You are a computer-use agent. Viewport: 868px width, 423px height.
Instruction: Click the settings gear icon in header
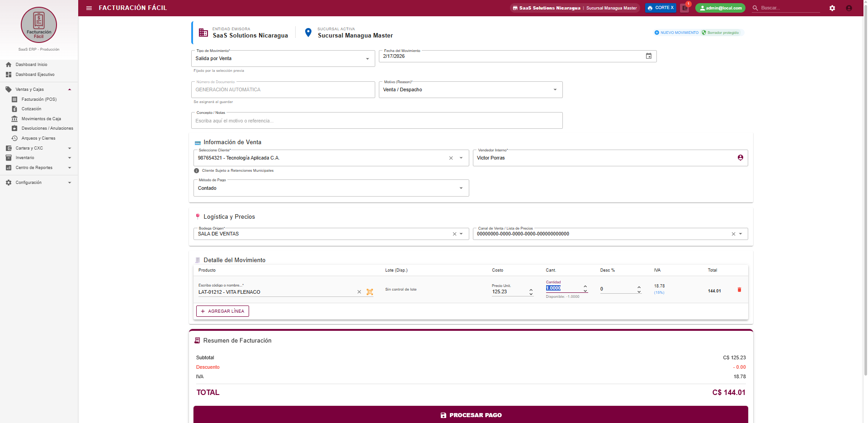coord(832,8)
